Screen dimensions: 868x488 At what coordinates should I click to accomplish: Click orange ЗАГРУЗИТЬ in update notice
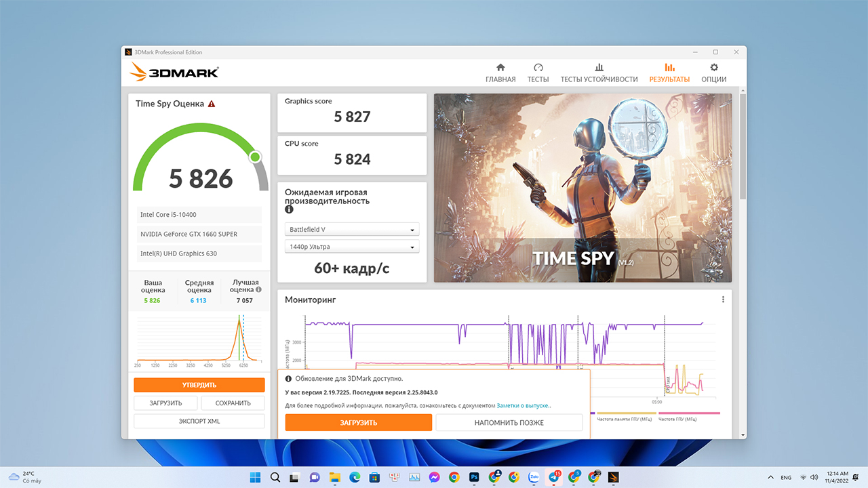359,423
